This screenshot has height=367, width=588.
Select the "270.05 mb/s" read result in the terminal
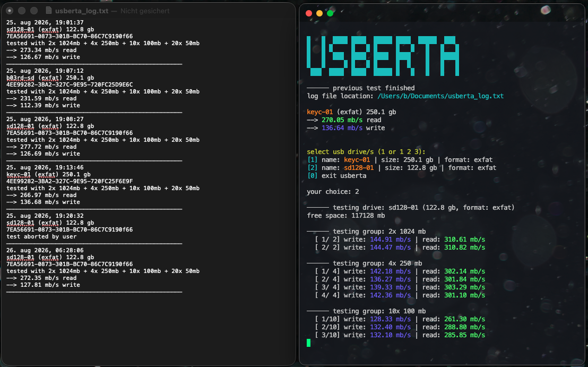click(x=342, y=120)
